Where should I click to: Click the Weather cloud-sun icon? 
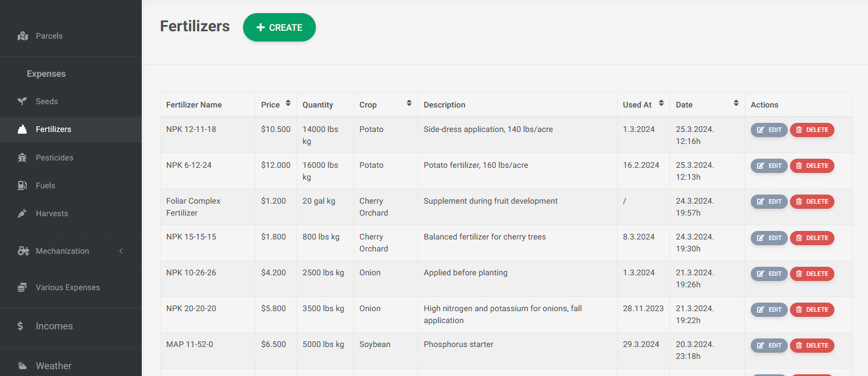pos(22,366)
